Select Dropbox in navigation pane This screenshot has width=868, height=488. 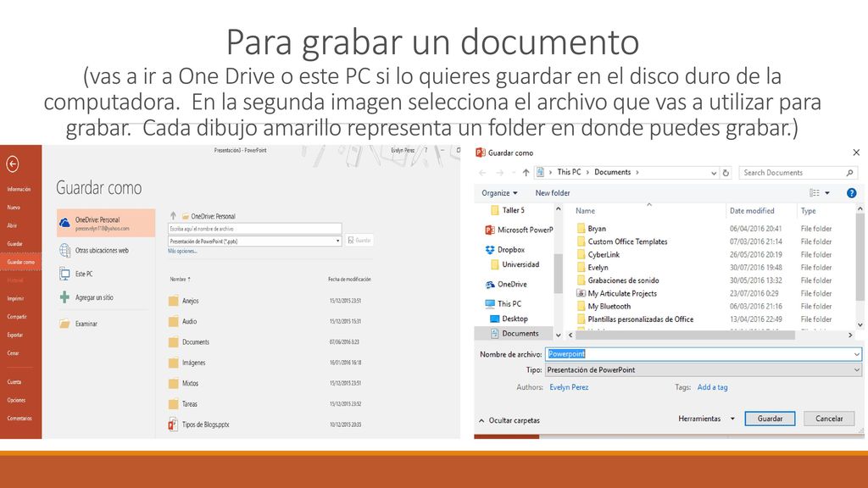click(x=505, y=250)
